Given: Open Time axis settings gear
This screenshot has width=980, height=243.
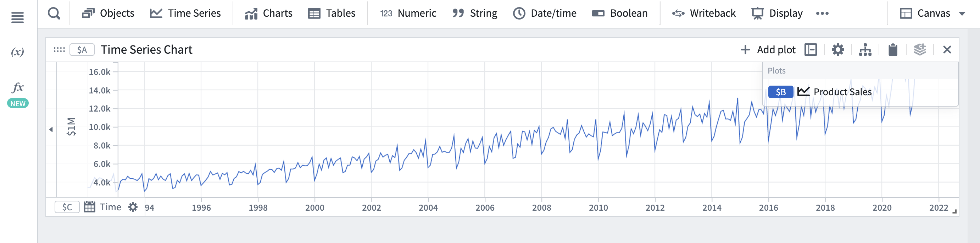Looking at the screenshot, I should pyautogui.click(x=133, y=207).
